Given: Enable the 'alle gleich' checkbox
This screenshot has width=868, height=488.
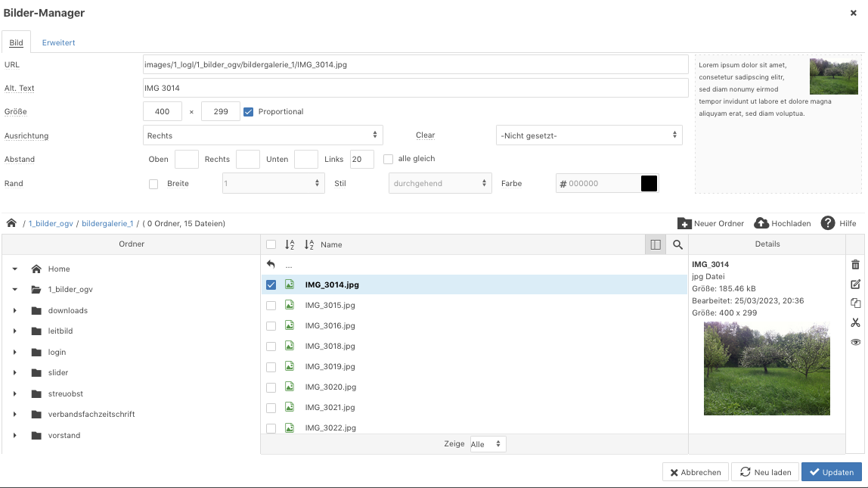Looking at the screenshot, I should tap(389, 159).
